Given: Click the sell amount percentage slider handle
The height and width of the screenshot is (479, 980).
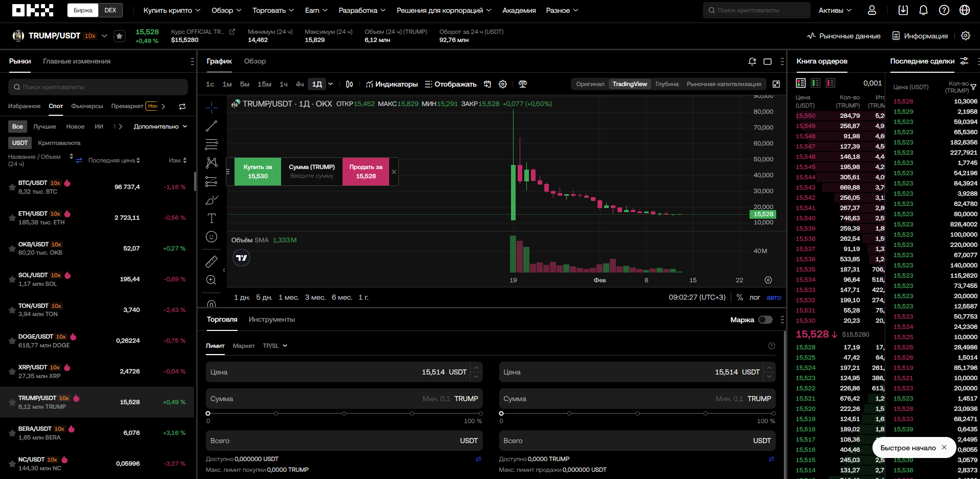Looking at the screenshot, I should pyautogui.click(x=501, y=413).
